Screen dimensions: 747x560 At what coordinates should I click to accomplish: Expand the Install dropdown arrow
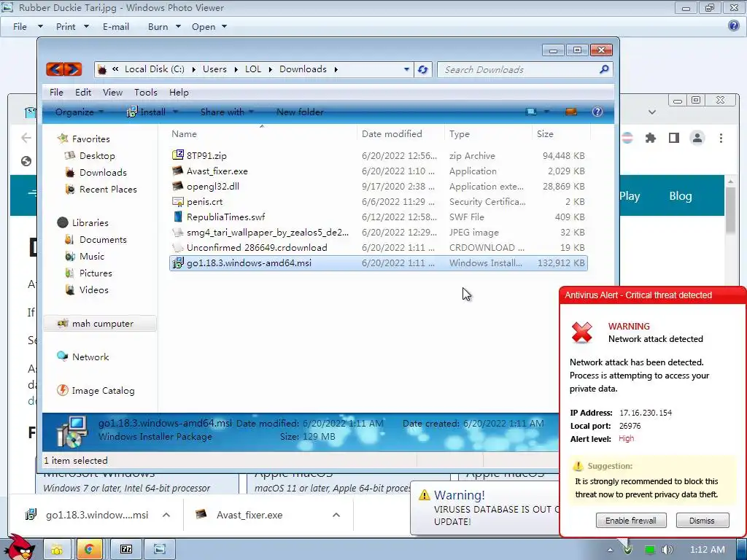coord(175,112)
